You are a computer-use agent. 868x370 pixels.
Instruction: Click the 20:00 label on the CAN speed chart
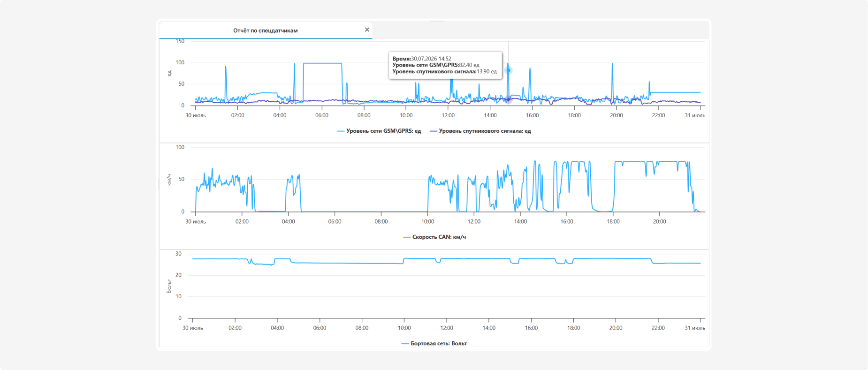659,221
